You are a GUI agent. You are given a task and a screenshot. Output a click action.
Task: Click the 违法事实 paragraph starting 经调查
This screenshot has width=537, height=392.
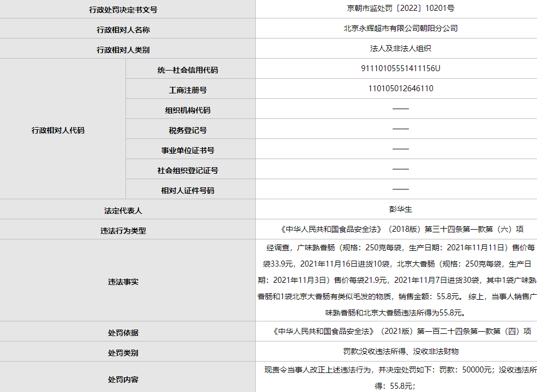[396, 280]
